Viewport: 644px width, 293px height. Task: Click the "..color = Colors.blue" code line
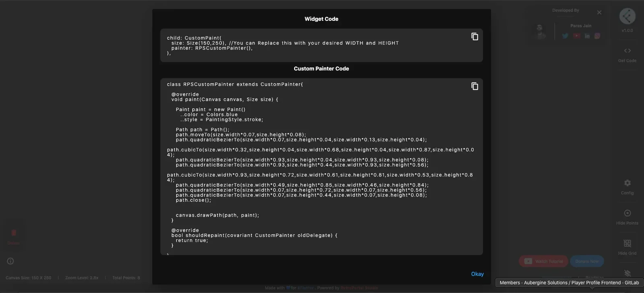[209, 115]
